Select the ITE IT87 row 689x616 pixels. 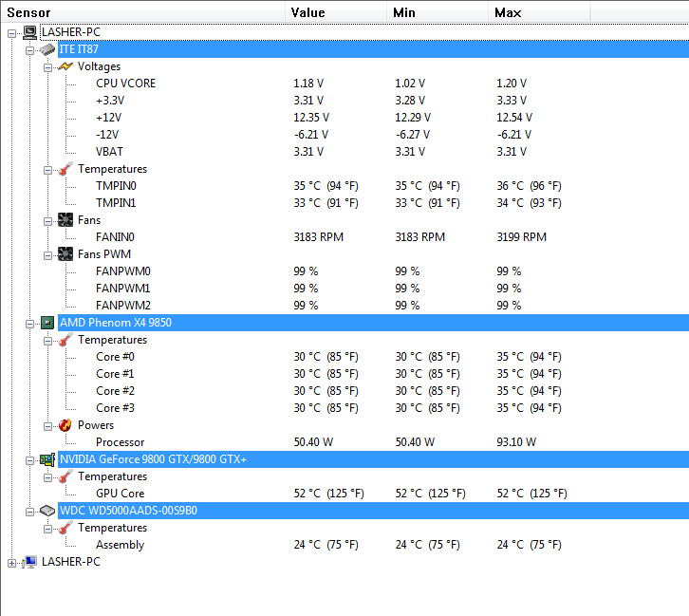(x=373, y=49)
